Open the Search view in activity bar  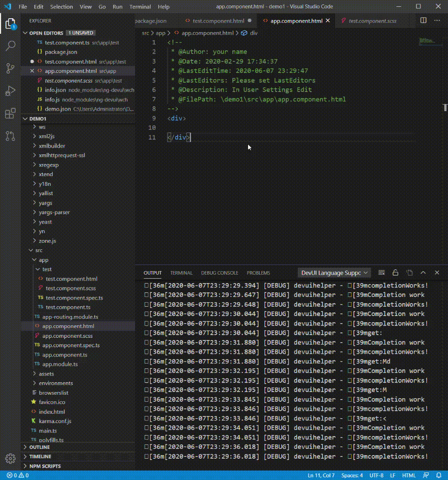pyautogui.click(x=10, y=46)
